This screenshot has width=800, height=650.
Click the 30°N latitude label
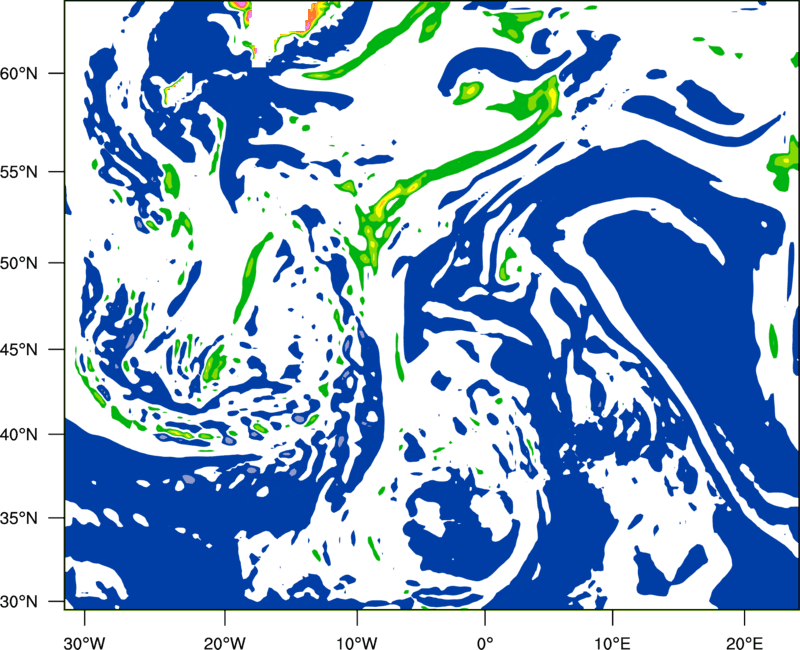point(19,602)
